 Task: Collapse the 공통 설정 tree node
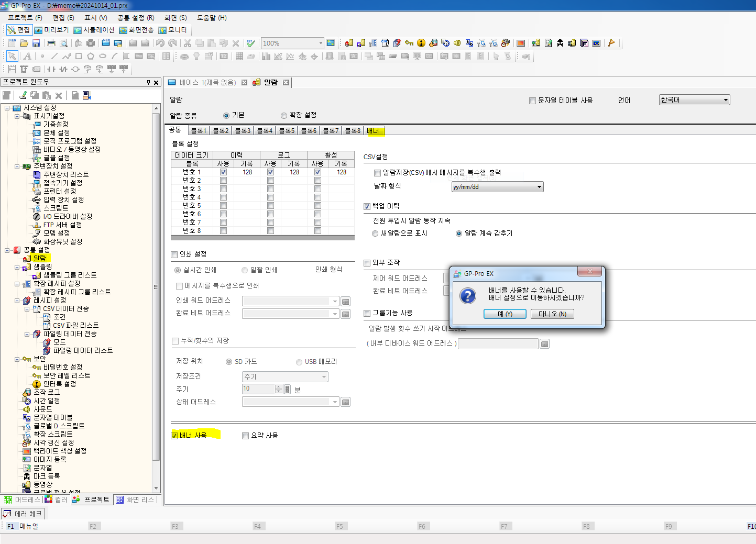pos(7,250)
